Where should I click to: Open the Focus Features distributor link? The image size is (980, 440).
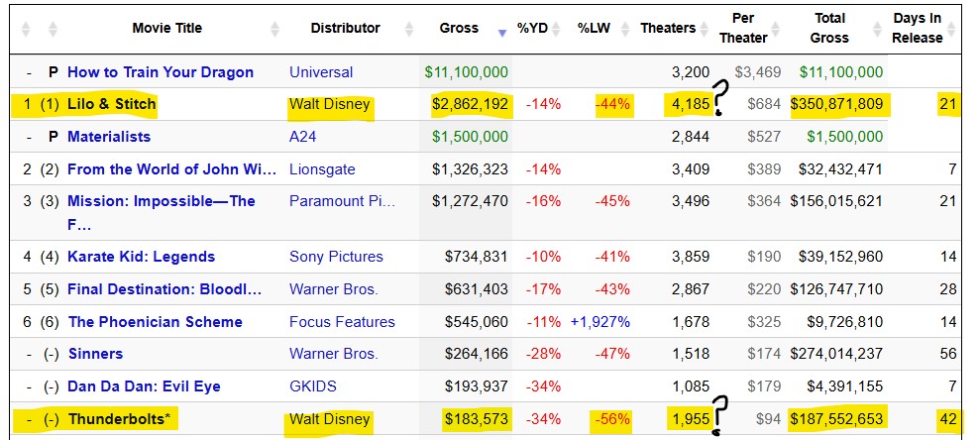point(342,322)
